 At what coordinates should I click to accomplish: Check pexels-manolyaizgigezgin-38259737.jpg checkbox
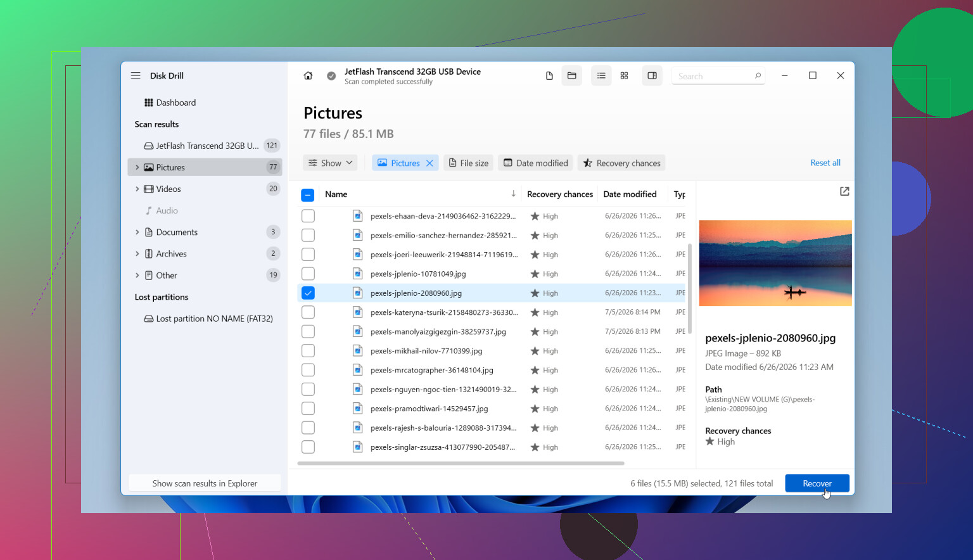click(x=308, y=331)
